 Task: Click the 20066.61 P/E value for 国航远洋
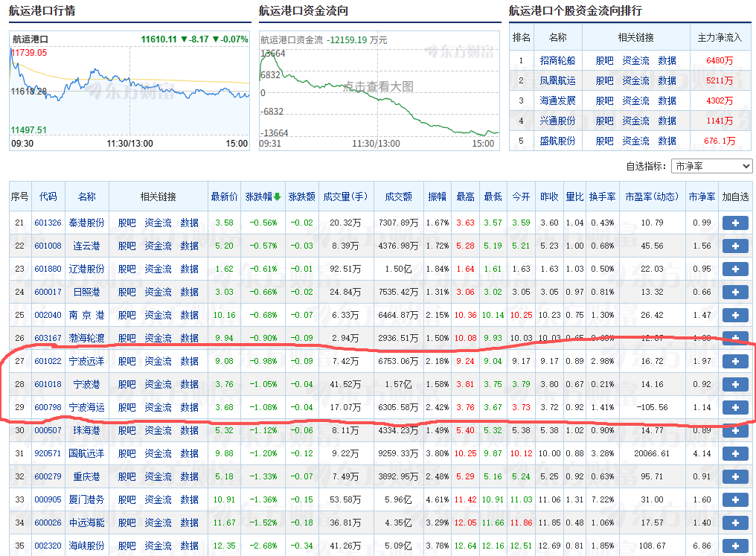click(x=652, y=454)
